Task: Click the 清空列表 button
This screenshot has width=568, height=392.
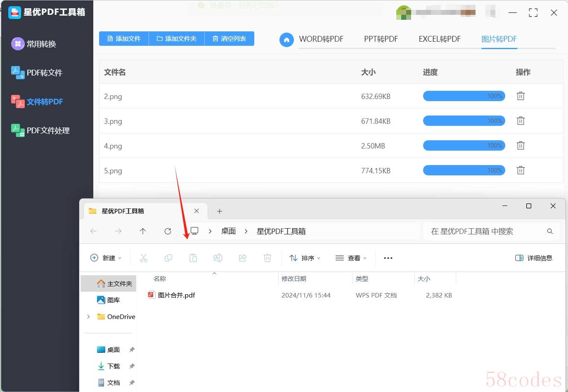Action: tap(230, 38)
